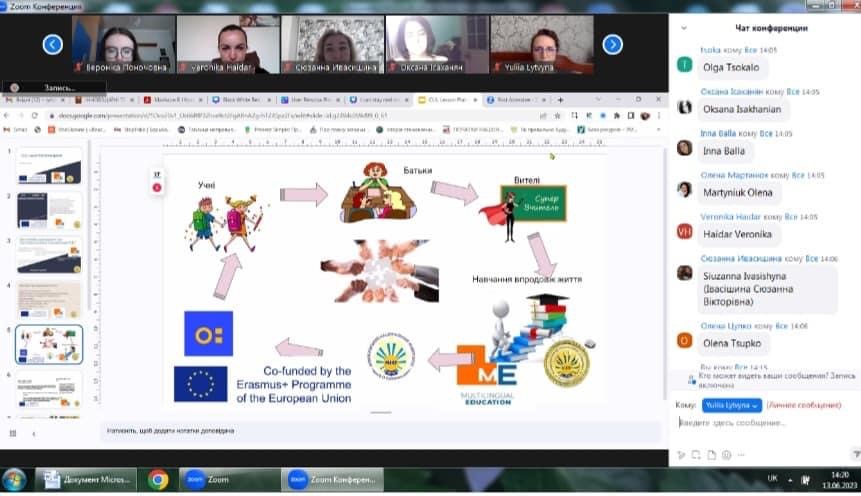Switch to the 'Black White Re...' browser tab
The width and height of the screenshot is (861, 496).
(x=242, y=100)
